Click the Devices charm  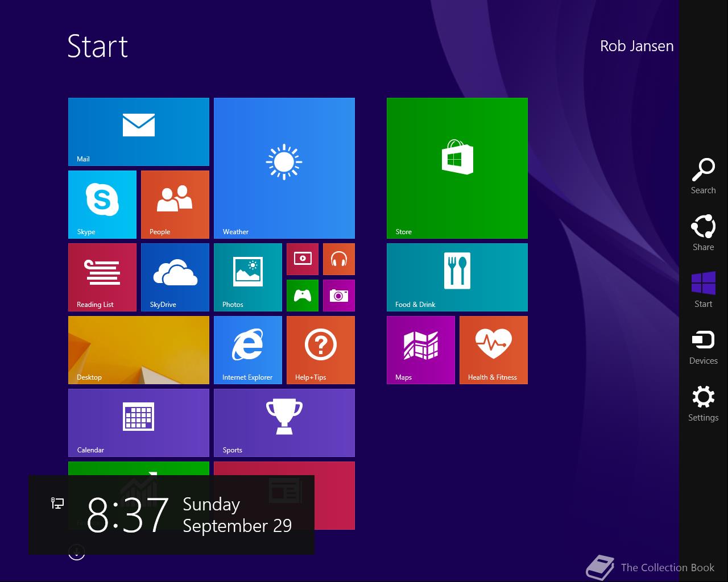[x=704, y=347]
